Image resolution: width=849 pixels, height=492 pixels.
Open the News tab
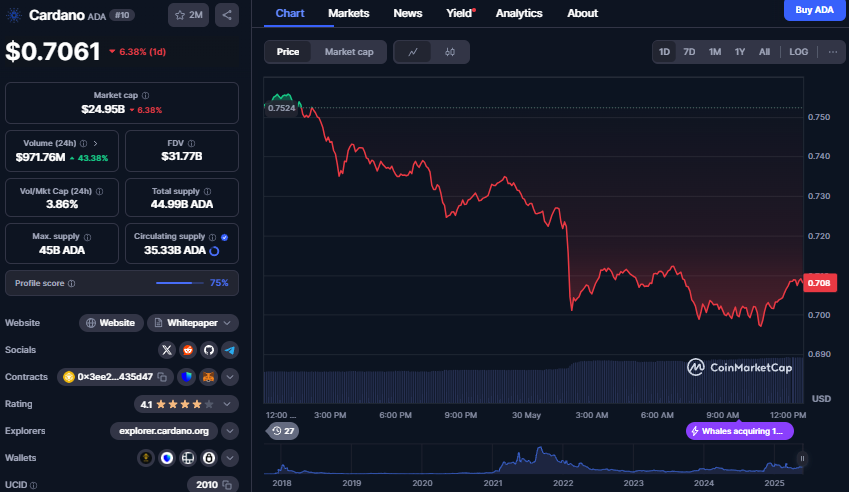408,14
